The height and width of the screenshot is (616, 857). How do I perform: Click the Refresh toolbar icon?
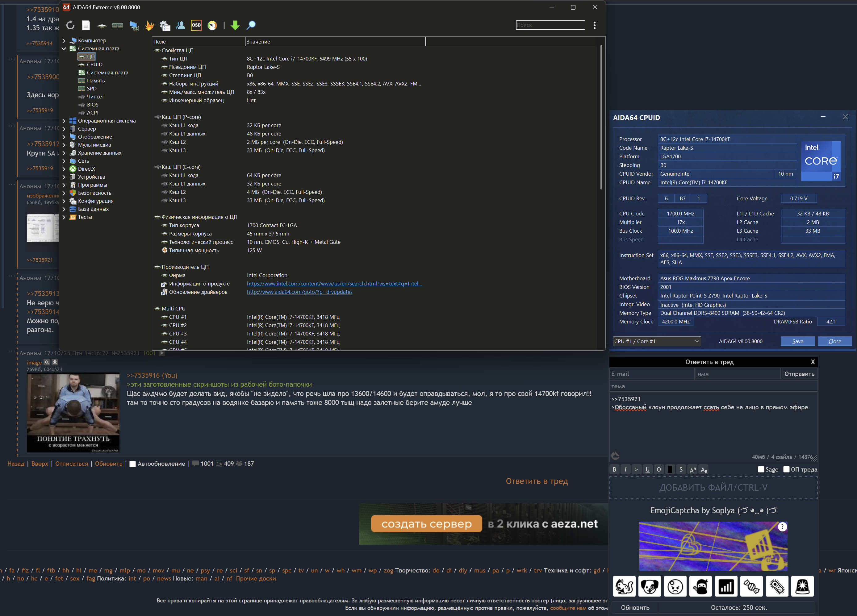pos(70,25)
